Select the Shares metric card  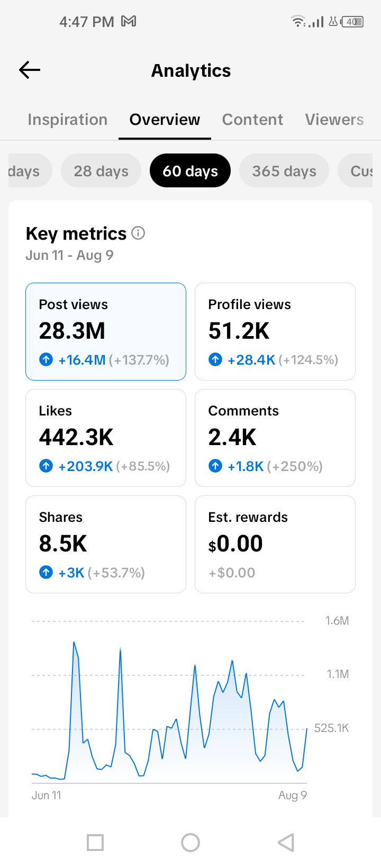pos(106,544)
